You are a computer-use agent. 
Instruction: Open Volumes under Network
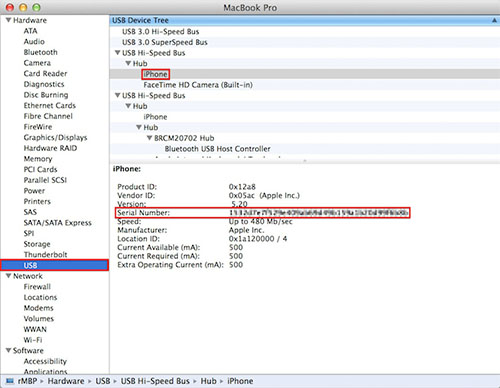coord(39,319)
